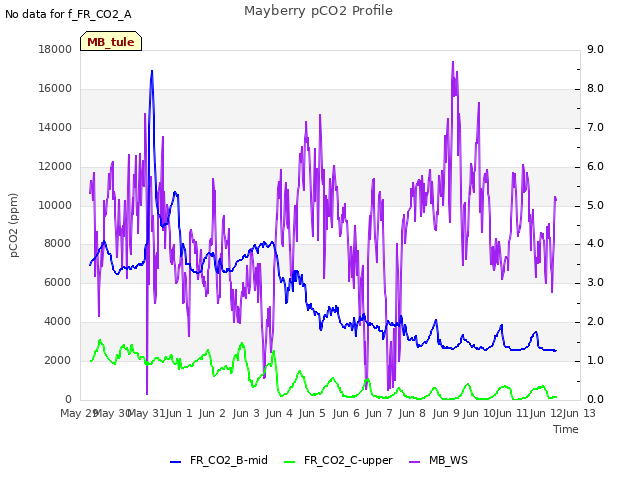Click the 3.0 right axis tick label
Viewport: 640px width, 480px height.
tap(595, 282)
